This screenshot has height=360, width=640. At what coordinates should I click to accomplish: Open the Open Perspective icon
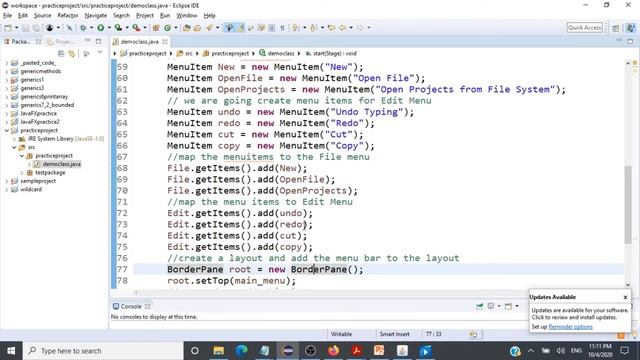[x=616, y=28]
